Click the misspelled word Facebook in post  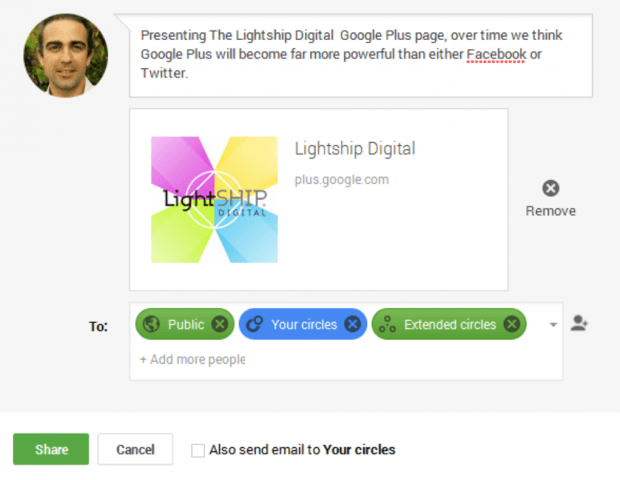[x=496, y=54]
